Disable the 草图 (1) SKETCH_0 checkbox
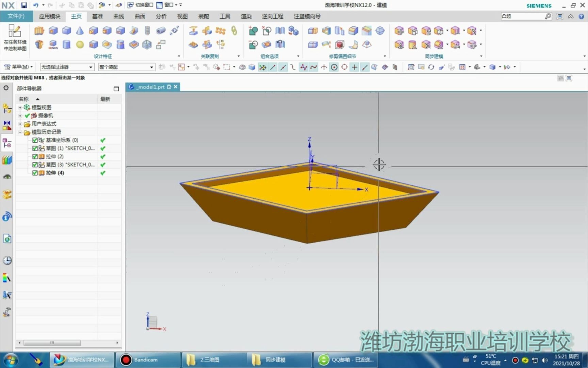Viewport: 588px width, 368px height. point(35,148)
